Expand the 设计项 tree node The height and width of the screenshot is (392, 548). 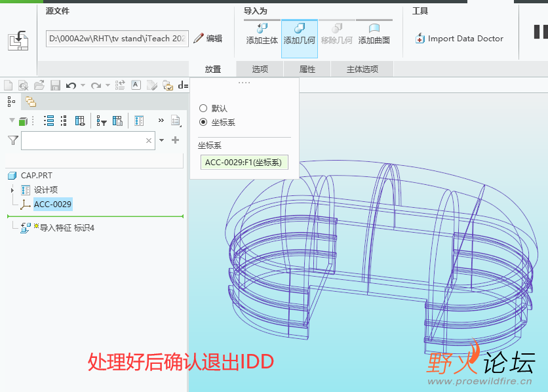click(12, 190)
